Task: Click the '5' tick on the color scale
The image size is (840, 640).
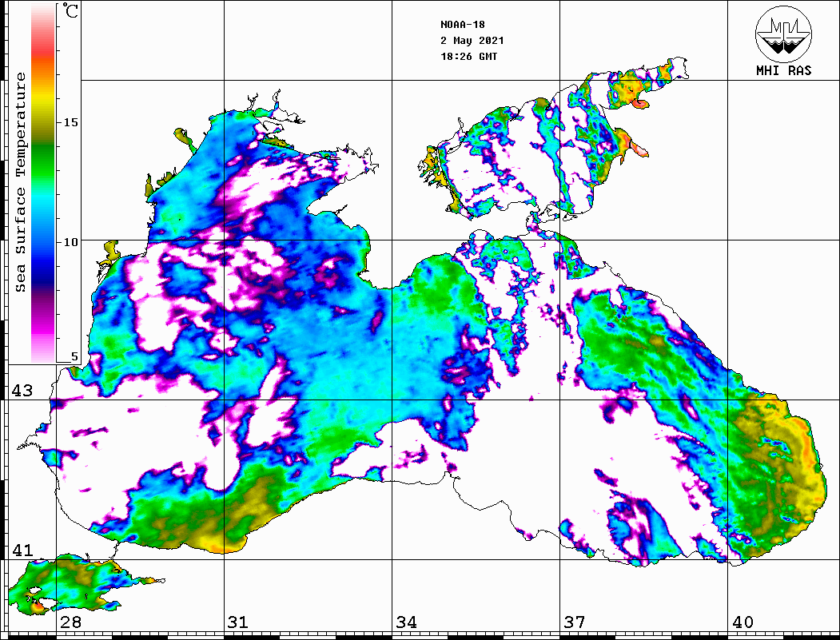Action: pyautogui.click(x=74, y=356)
